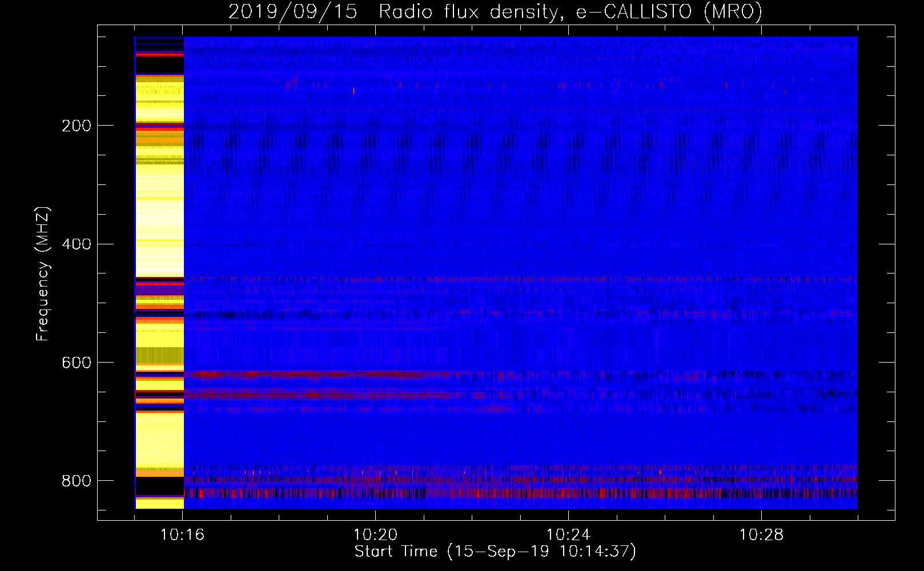Select the 400 frequency tick label

pos(77,244)
